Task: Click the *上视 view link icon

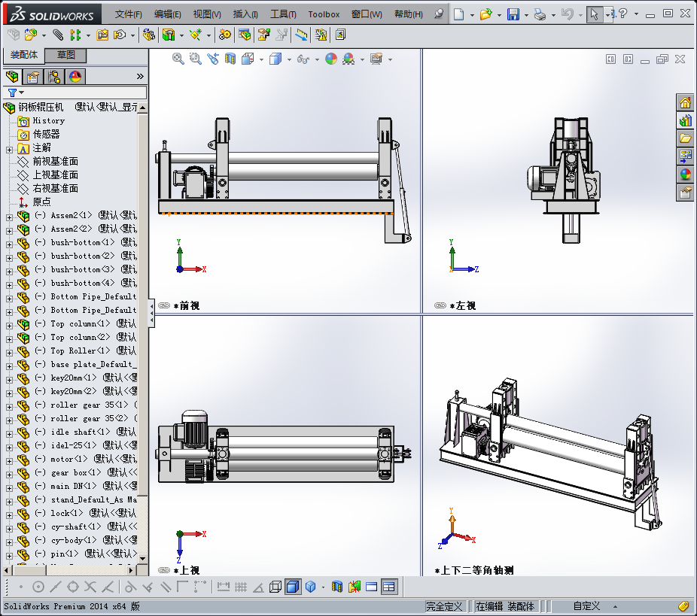Action: [x=164, y=570]
